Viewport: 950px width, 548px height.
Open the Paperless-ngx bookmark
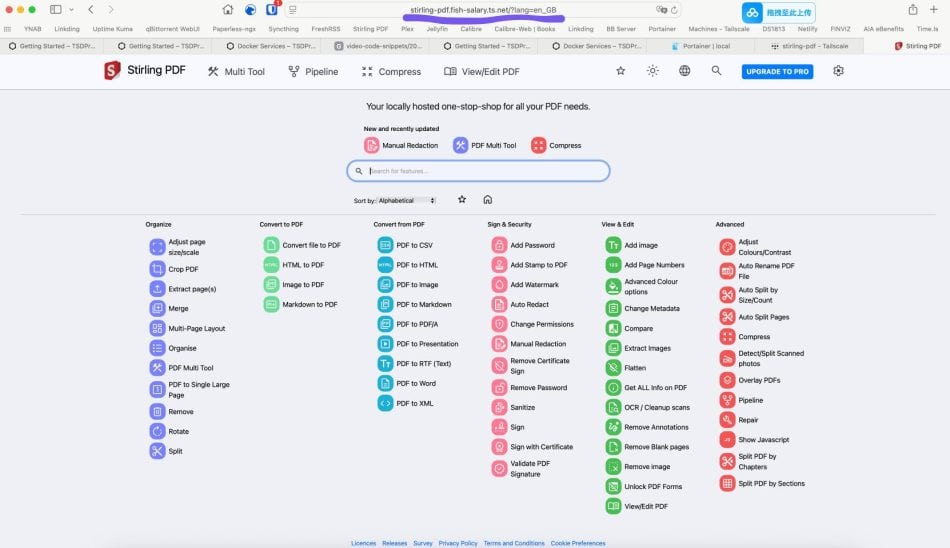[x=234, y=28]
